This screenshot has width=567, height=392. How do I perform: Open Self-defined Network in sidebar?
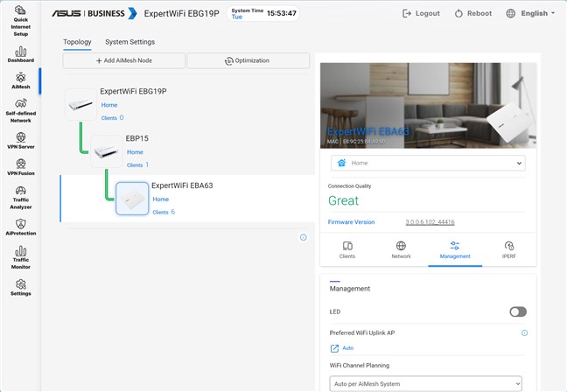[x=21, y=110]
